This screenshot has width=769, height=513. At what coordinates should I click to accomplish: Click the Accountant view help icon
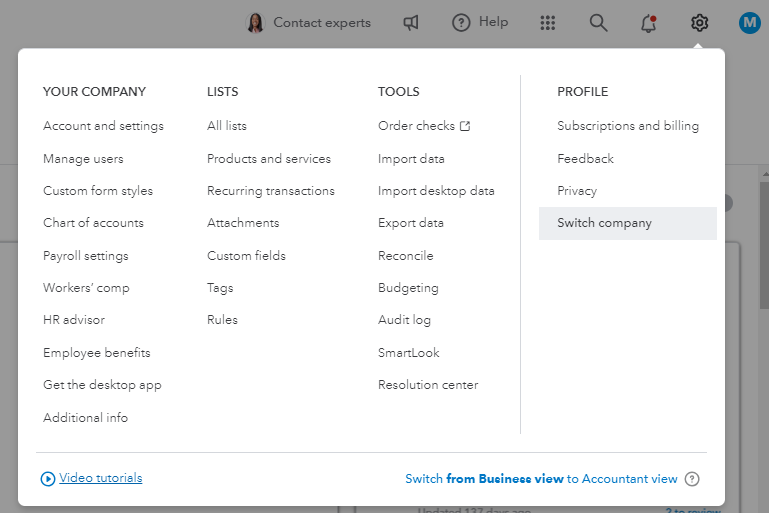pyautogui.click(x=692, y=479)
